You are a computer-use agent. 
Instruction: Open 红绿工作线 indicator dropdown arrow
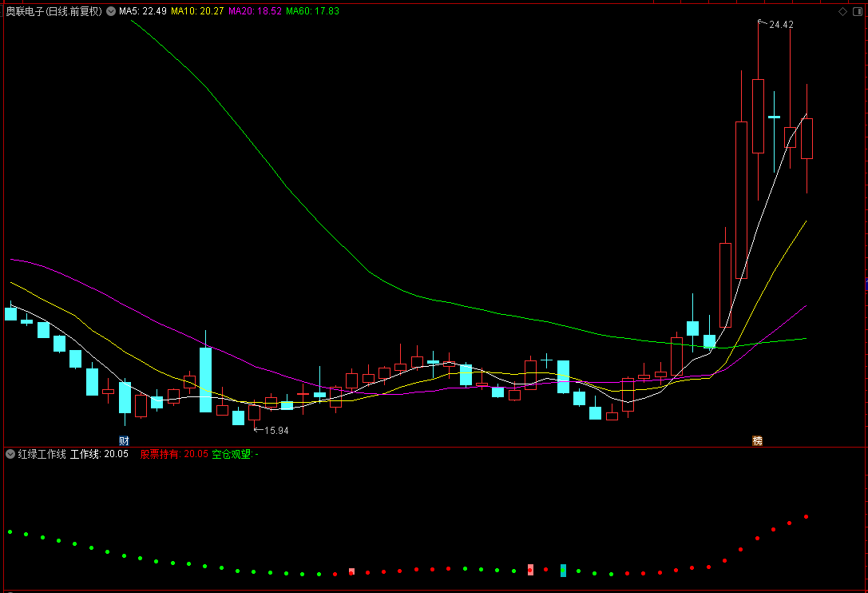point(10,454)
